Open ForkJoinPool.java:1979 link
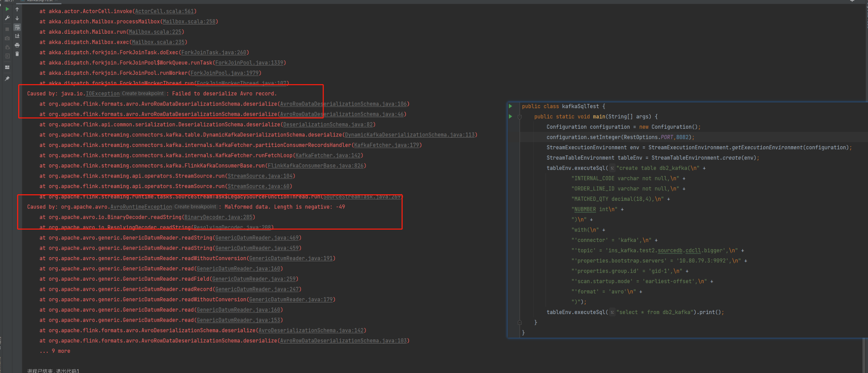868x373 pixels. coord(225,73)
